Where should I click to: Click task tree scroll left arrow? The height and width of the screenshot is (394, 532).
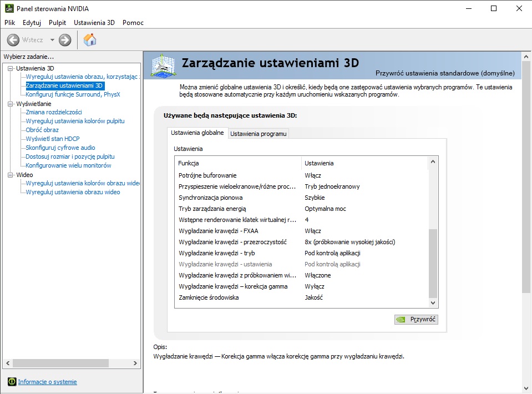[x=8, y=363]
